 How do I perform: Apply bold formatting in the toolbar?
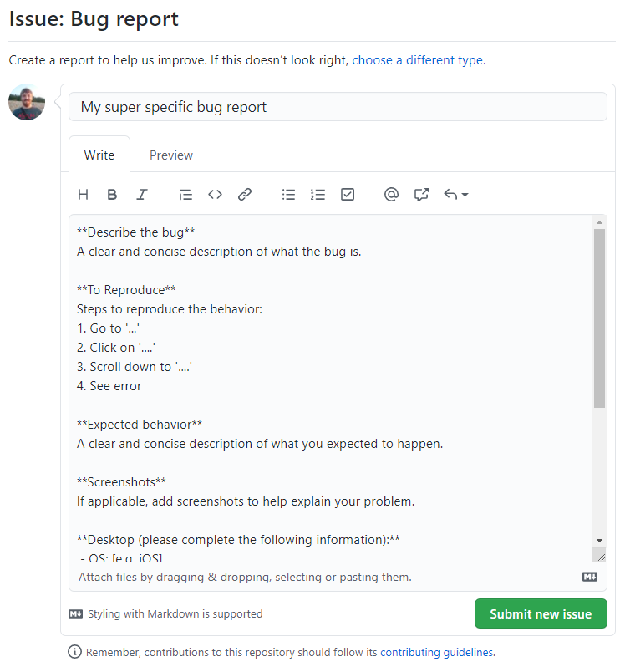point(112,195)
